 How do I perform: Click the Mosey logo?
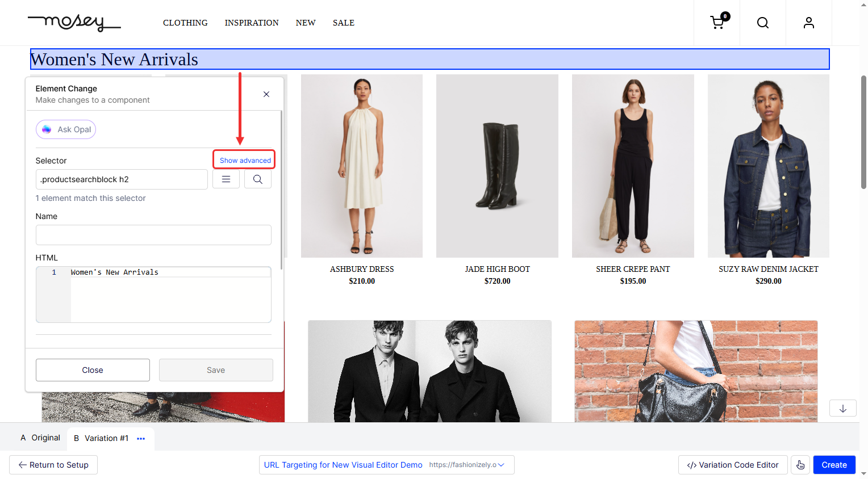click(74, 23)
